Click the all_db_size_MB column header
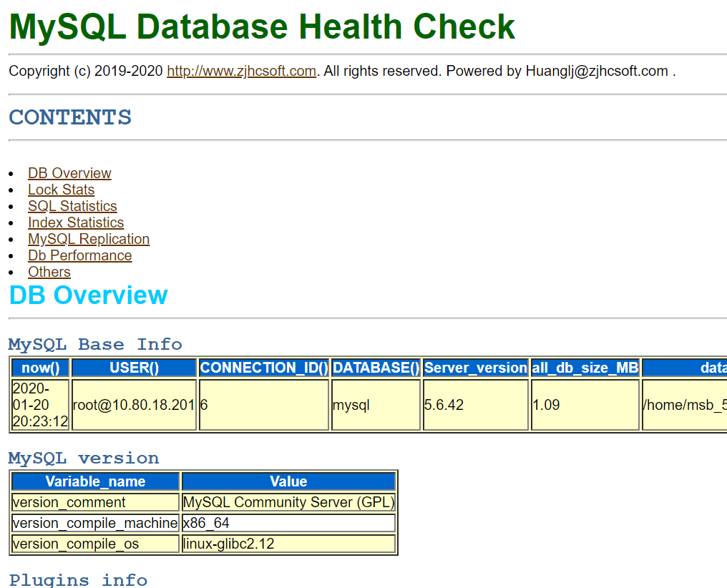727x588 pixels. [x=585, y=368]
